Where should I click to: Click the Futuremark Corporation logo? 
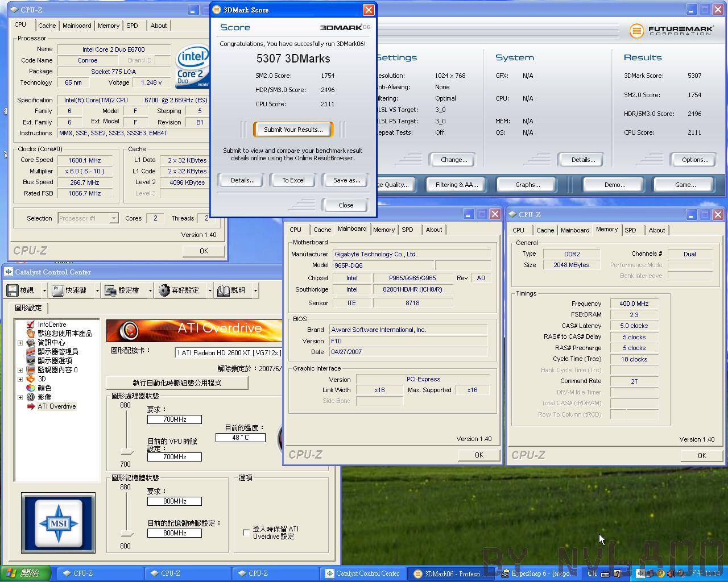[671, 30]
